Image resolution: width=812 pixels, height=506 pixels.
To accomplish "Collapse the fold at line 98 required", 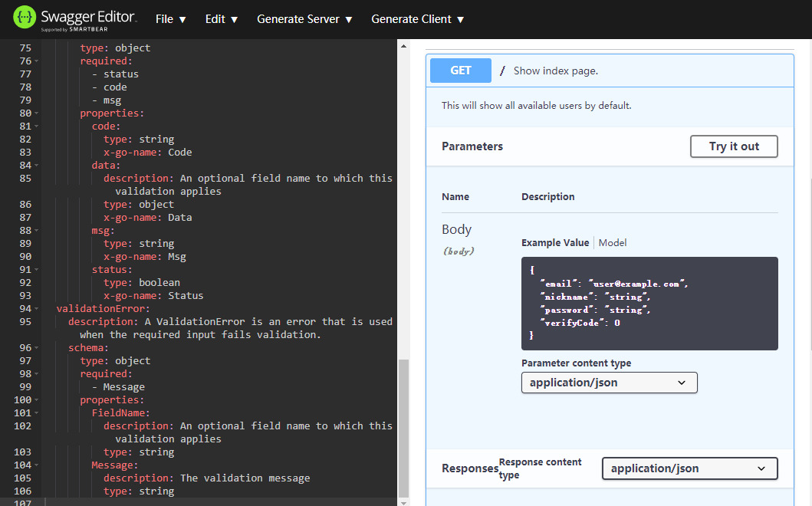I will click(x=37, y=374).
